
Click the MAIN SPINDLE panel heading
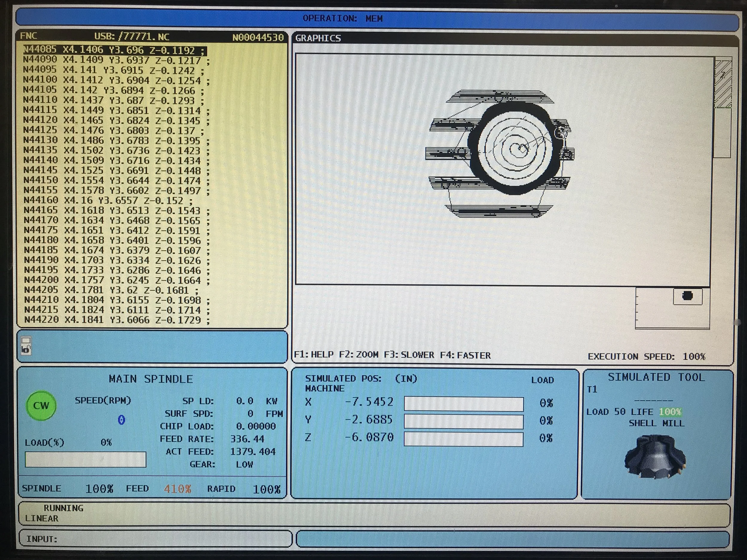pos(151,379)
